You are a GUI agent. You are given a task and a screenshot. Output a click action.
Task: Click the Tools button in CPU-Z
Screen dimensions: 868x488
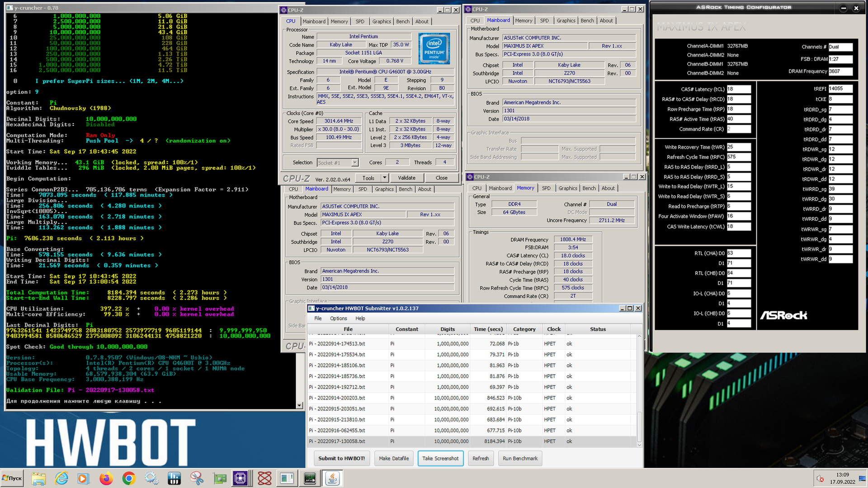coord(368,178)
